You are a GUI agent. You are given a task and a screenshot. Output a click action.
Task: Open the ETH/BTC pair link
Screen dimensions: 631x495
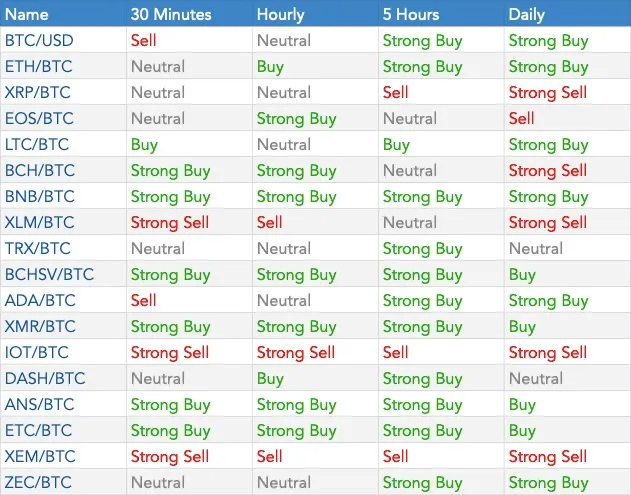point(38,66)
